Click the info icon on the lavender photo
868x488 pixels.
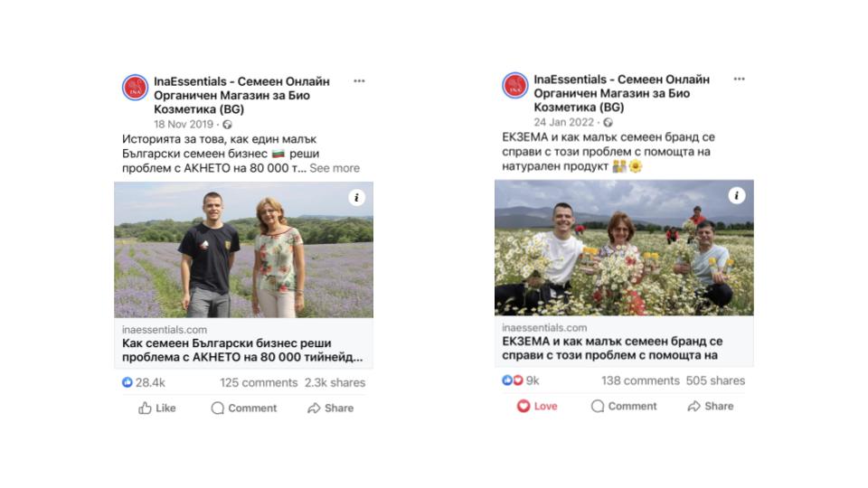(357, 198)
